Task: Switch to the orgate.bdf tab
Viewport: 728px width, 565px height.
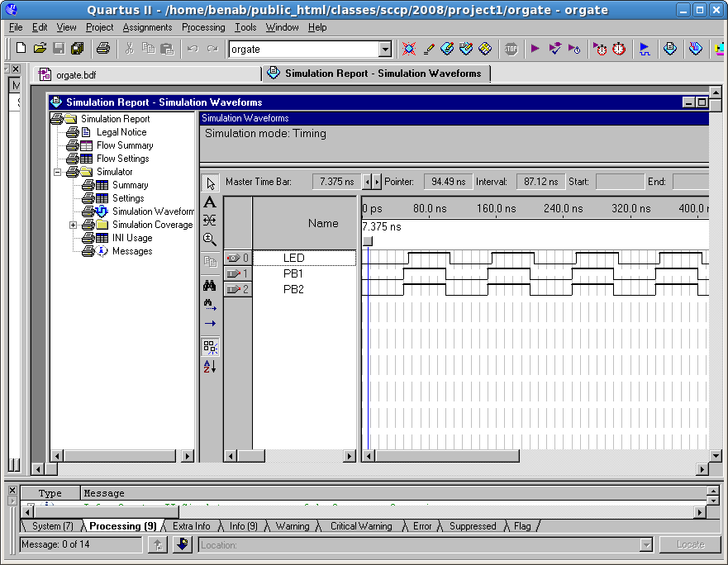Action: 76,74
